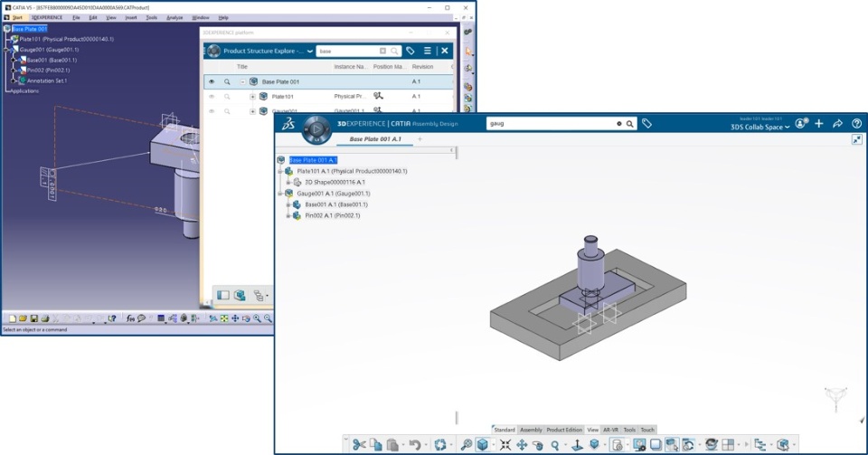Click Zoom In magnifier in CATIA V5 toolbar
This screenshot has height=455, width=868.
257,318
